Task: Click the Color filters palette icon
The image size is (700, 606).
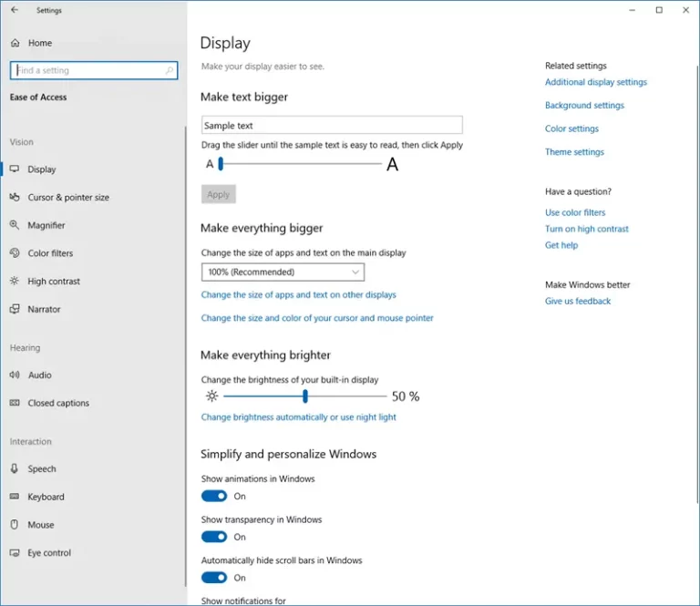Action: pyautogui.click(x=15, y=253)
